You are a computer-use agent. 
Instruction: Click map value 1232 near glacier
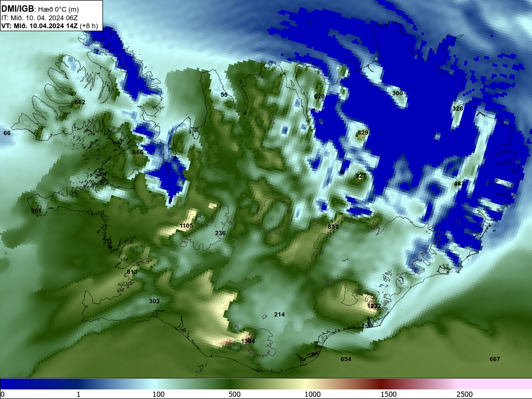coord(374,306)
